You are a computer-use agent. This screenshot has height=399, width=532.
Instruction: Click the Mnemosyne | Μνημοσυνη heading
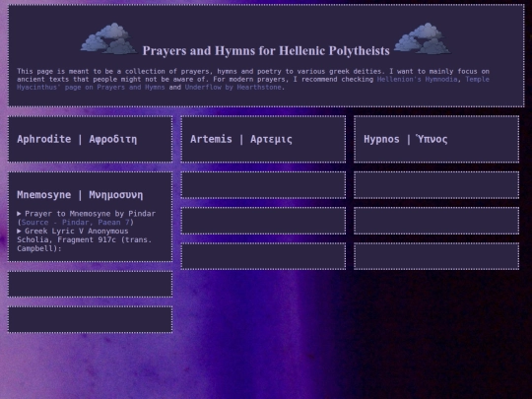pyautogui.click(x=80, y=195)
